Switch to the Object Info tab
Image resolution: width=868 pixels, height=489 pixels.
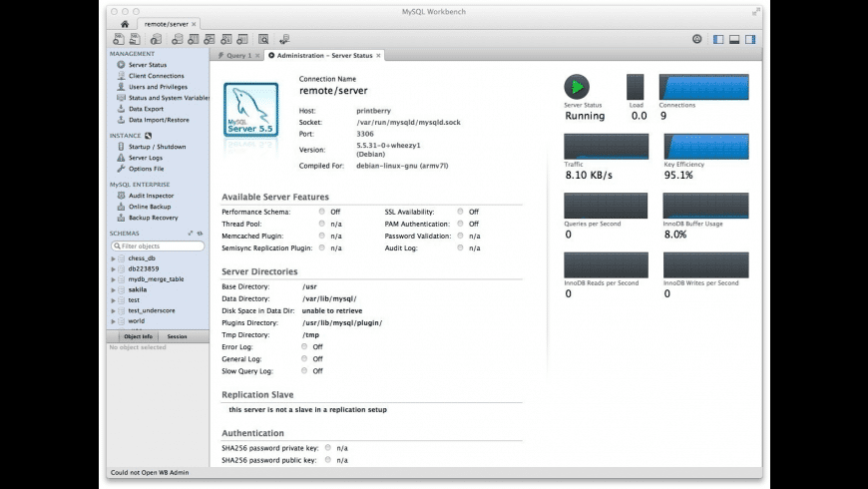click(139, 336)
